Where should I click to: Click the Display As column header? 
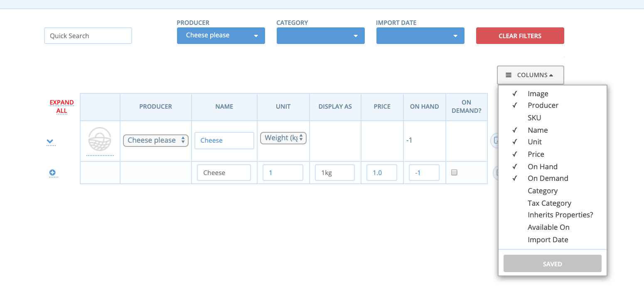(335, 107)
